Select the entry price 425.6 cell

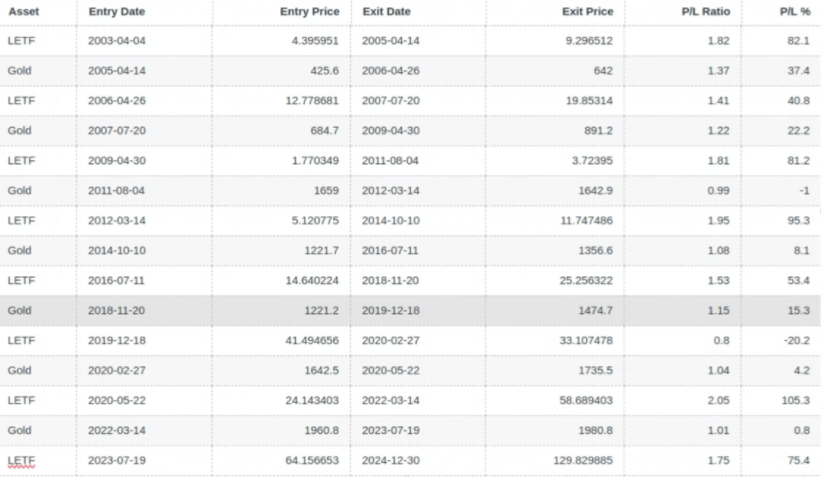[325, 71]
